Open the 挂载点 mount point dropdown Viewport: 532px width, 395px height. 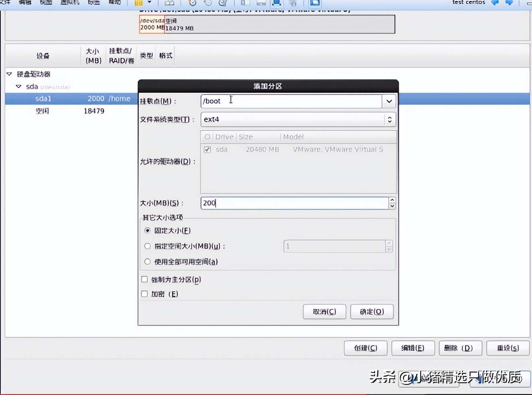(388, 101)
